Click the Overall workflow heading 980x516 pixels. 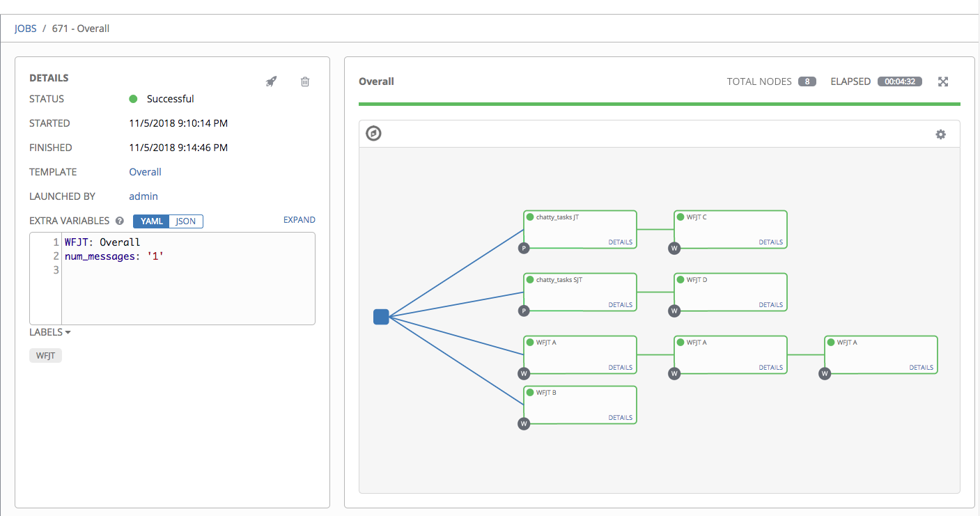click(x=376, y=81)
